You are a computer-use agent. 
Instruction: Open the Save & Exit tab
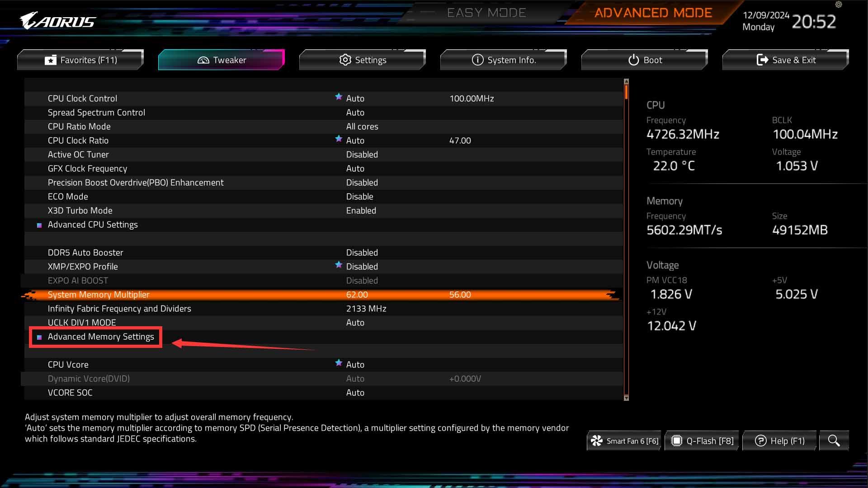pyautogui.click(x=786, y=60)
